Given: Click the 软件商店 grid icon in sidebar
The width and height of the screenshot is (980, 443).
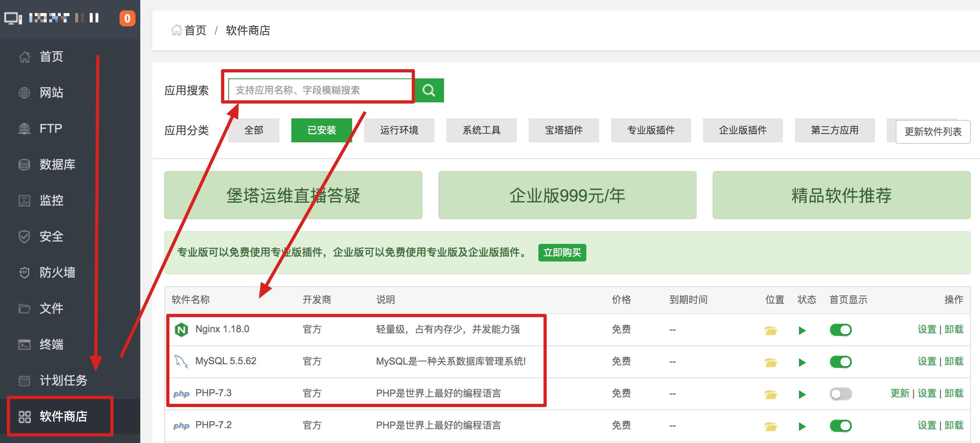Looking at the screenshot, I should [24, 417].
